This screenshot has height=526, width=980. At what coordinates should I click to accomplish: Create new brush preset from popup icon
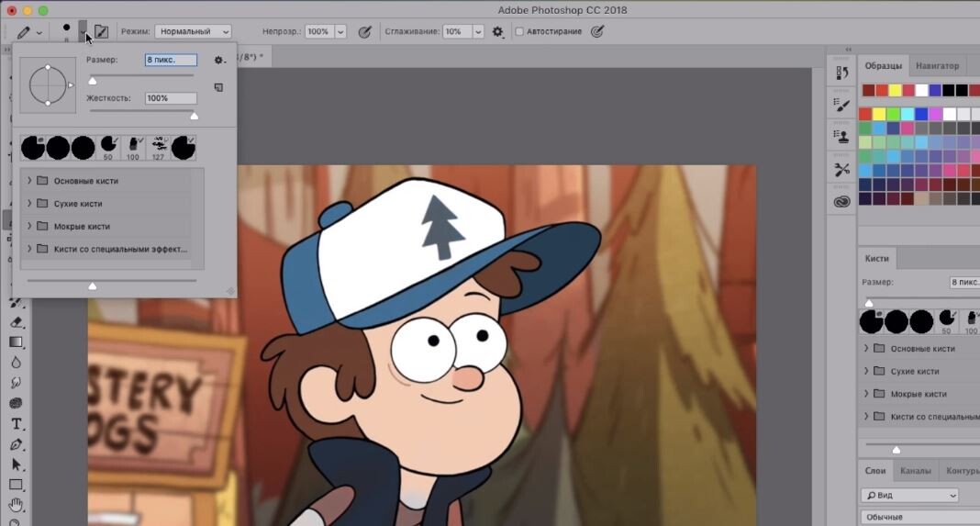click(x=218, y=87)
